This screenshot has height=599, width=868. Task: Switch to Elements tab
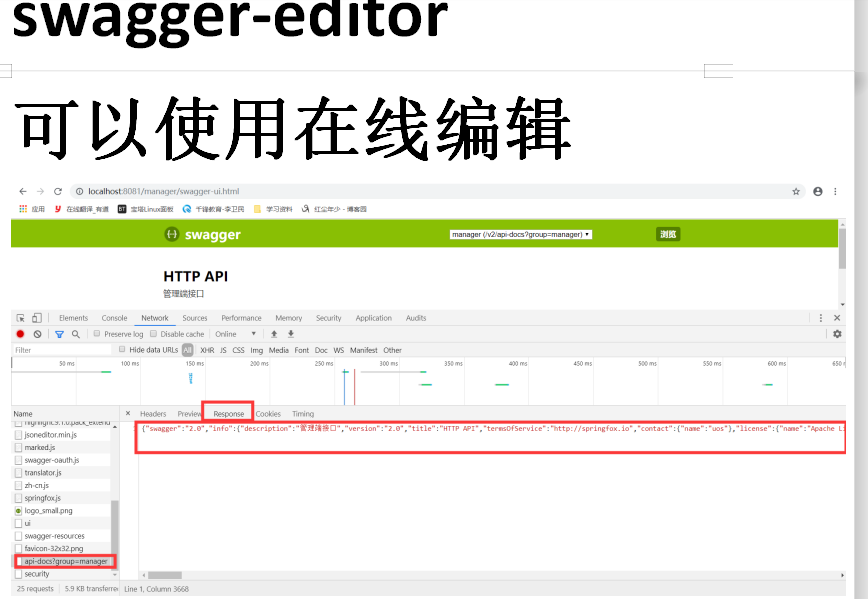click(x=74, y=318)
